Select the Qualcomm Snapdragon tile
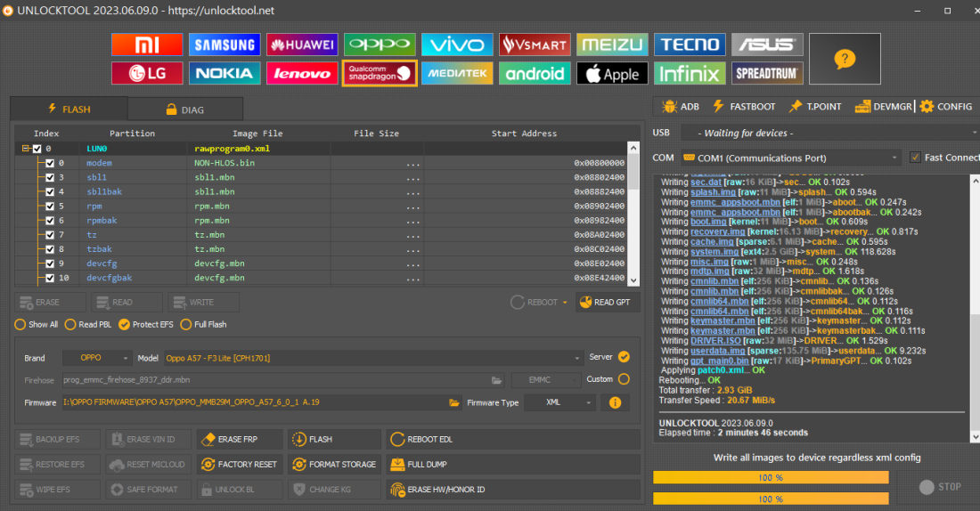The height and width of the screenshot is (511, 980). click(x=380, y=73)
